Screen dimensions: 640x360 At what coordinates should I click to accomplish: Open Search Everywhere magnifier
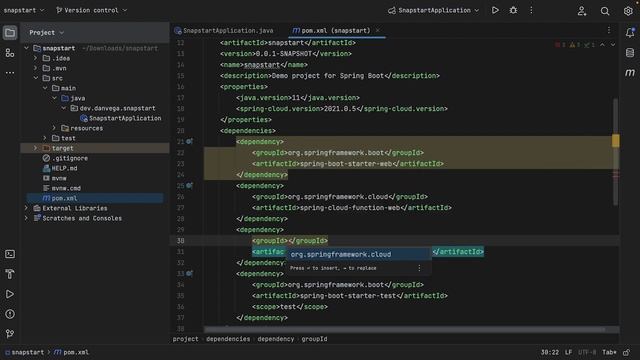pos(605,11)
